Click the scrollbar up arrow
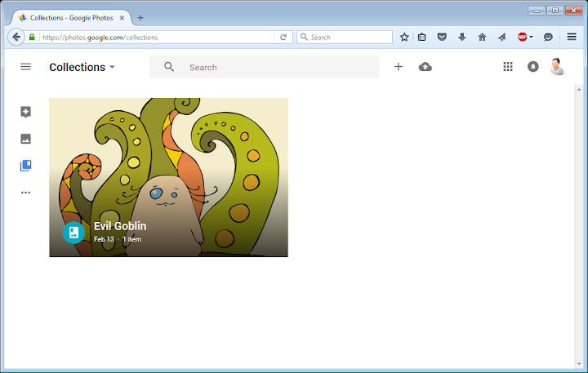 point(579,90)
